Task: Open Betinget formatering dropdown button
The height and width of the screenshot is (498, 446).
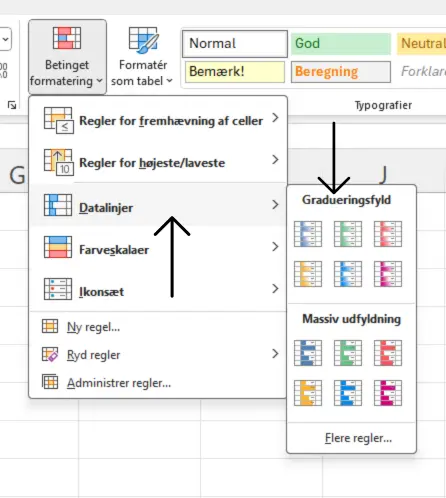Action: 67,57
